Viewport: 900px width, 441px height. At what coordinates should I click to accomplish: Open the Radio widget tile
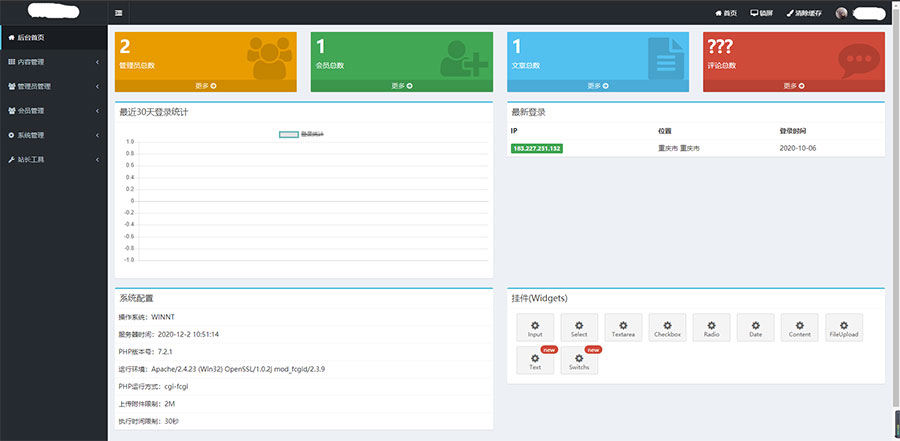711,328
